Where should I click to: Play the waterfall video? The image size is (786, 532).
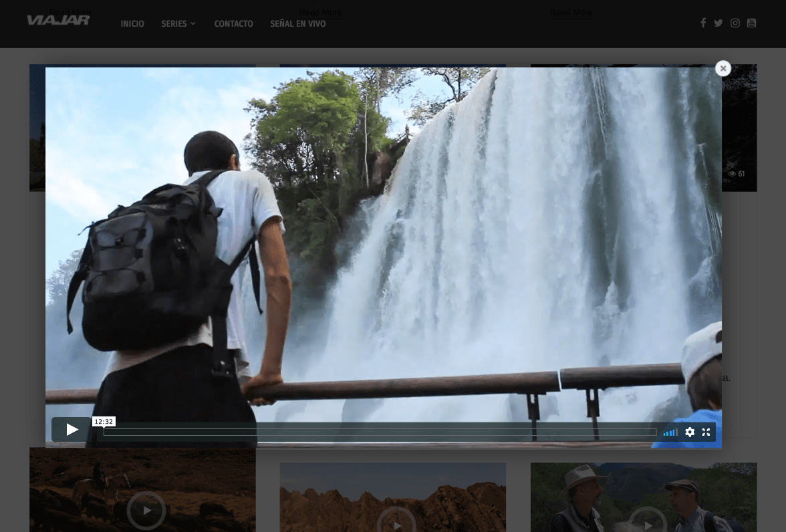click(72, 430)
